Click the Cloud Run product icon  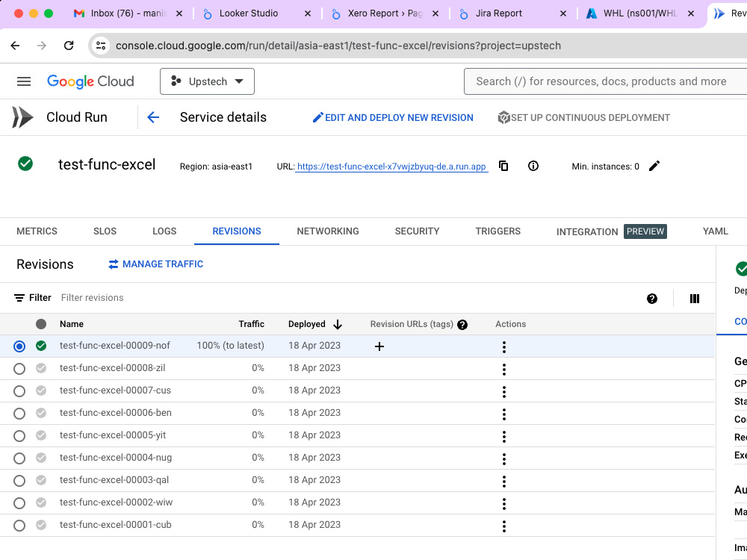point(22,117)
